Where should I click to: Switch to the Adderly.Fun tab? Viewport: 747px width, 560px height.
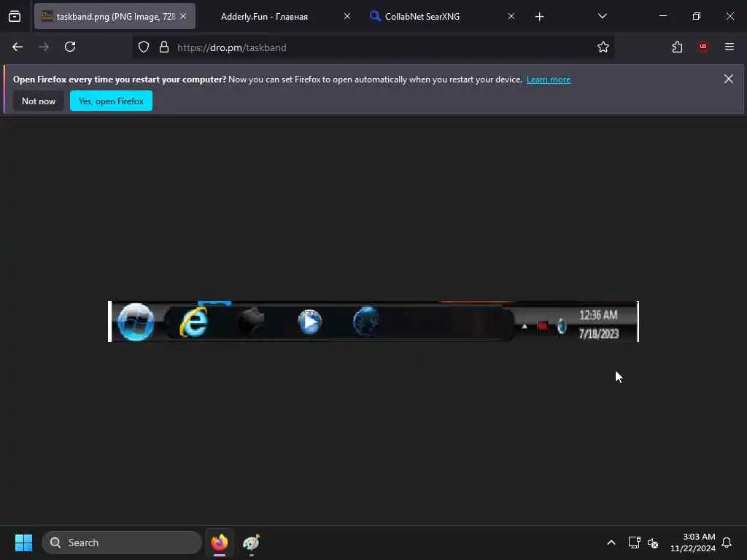(x=264, y=17)
